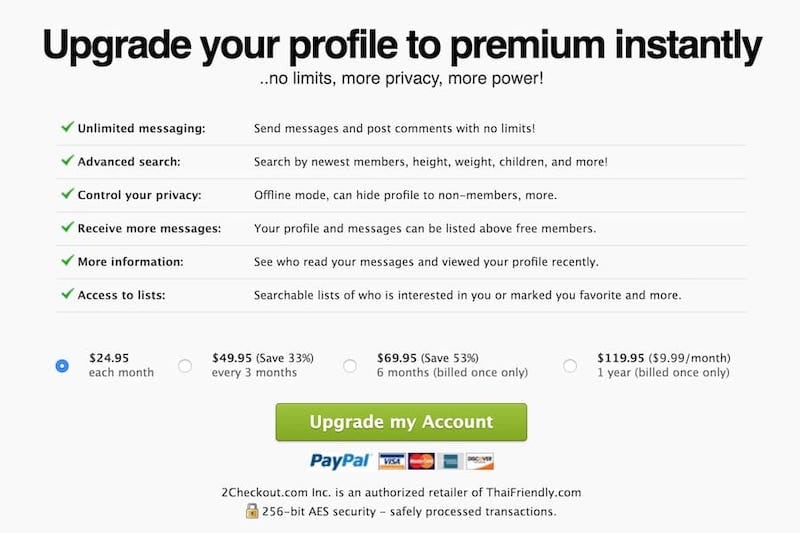Click the Upgrade your profile to premium heading
Viewport: 800px width, 533px height.
tap(400, 46)
